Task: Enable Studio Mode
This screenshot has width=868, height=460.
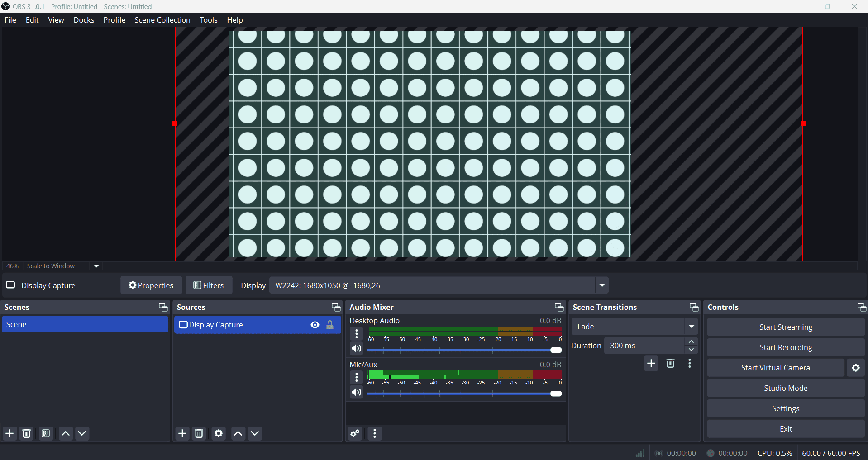Action: 786,388
